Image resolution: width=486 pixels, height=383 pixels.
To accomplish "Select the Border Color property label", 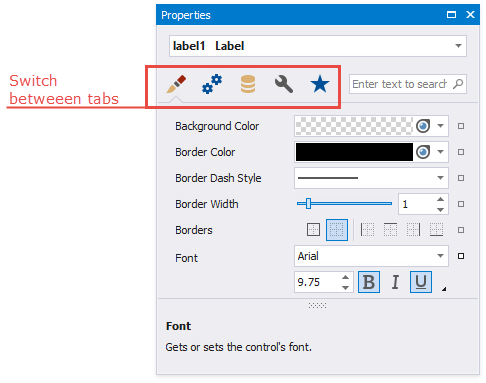I will pyautogui.click(x=205, y=152).
